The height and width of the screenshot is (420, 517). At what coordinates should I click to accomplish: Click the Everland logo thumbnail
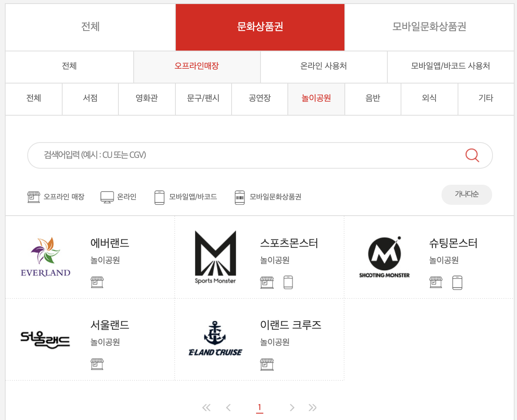pos(45,257)
